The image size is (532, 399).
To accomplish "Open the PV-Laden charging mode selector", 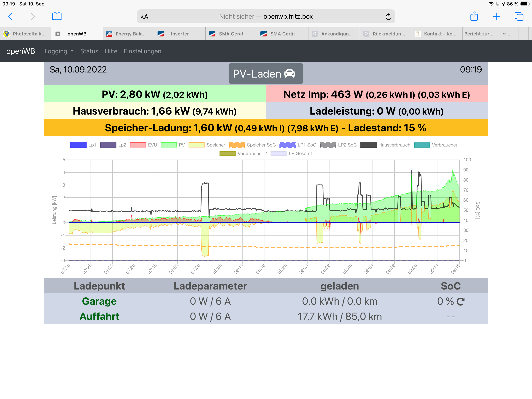I will (266, 74).
